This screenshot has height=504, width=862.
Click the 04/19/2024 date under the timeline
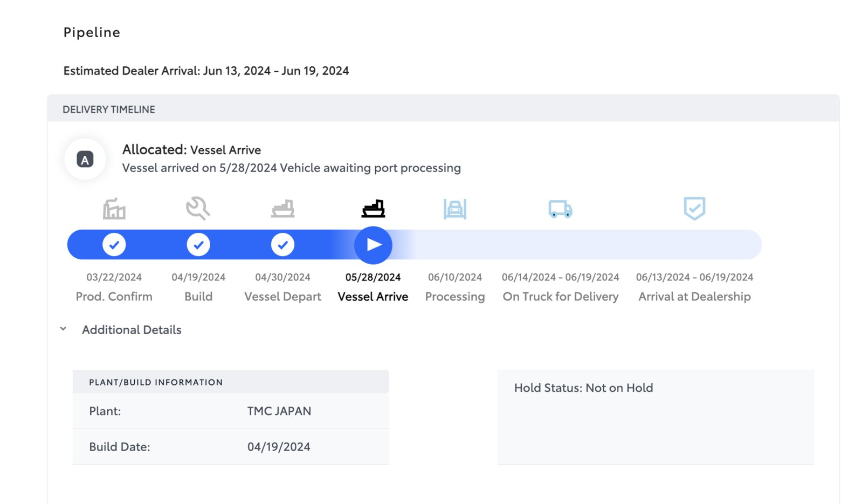pos(198,277)
